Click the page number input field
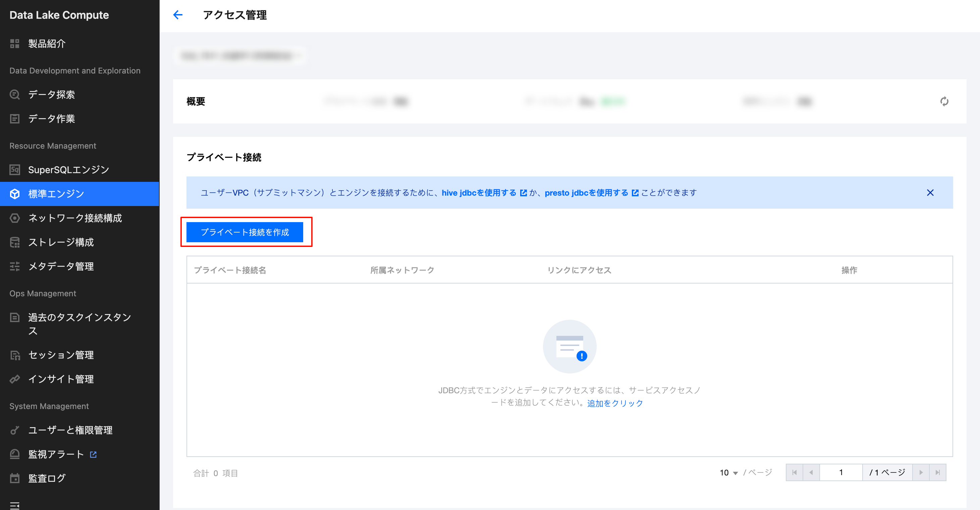Image resolution: width=980 pixels, height=510 pixels. point(841,472)
